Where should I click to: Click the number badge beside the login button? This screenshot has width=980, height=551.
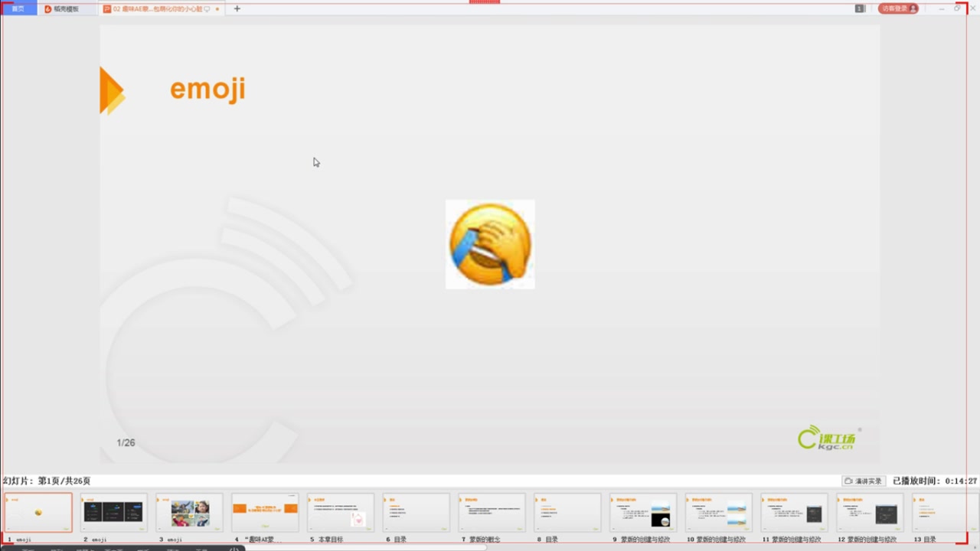click(x=860, y=8)
